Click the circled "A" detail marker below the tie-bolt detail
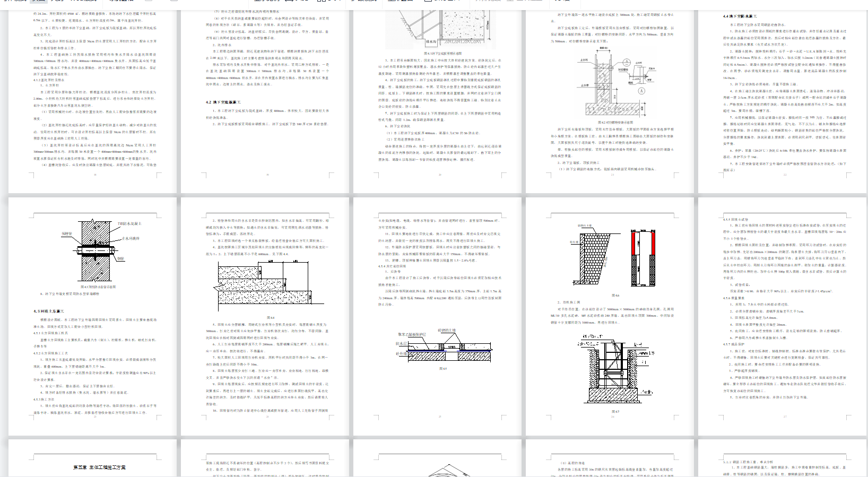868x477 pixels. pyautogui.click(x=641, y=91)
